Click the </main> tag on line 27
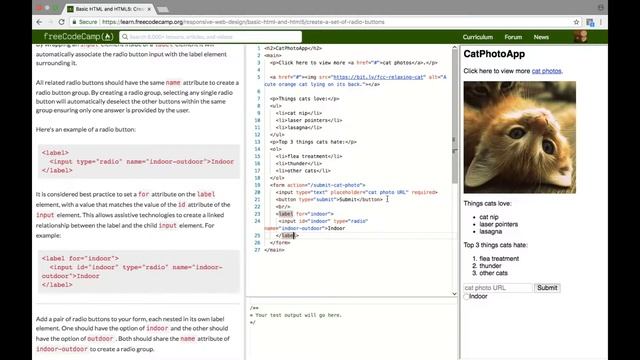Viewport: 640px width, 360px height. coord(274,250)
